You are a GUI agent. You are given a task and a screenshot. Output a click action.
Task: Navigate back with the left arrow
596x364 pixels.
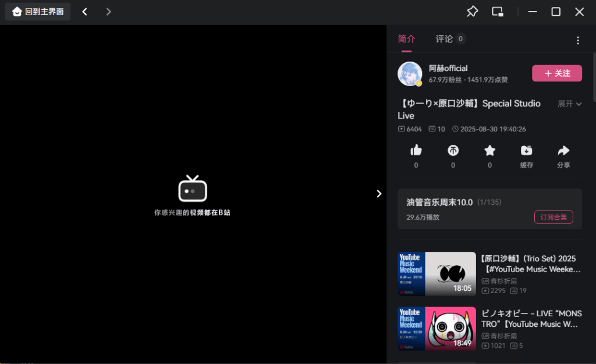pyautogui.click(x=85, y=12)
